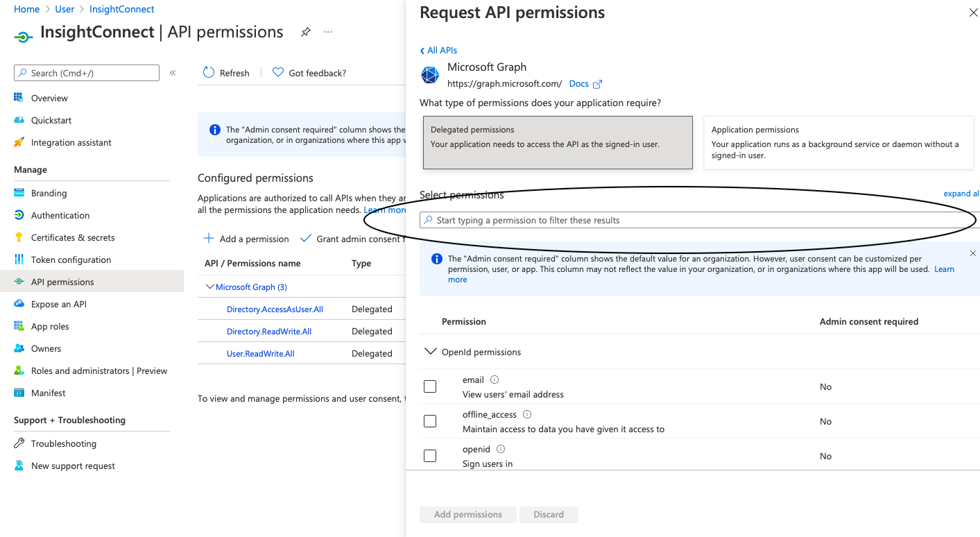Click the Troubleshooting wrench icon
This screenshot has height=537, width=980.
[x=19, y=443]
